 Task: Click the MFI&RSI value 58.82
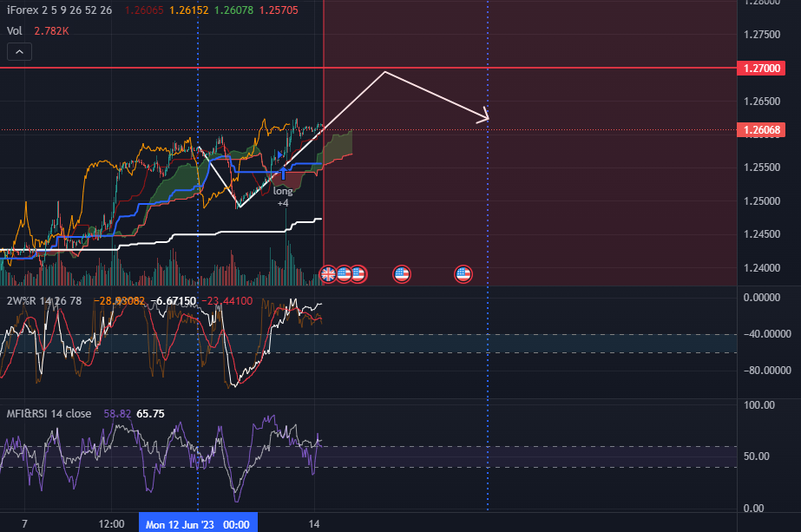click(x=117, y=413)
